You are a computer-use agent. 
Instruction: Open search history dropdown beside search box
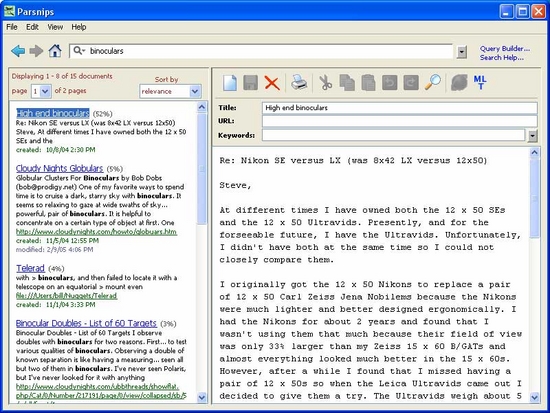[462, 52]
